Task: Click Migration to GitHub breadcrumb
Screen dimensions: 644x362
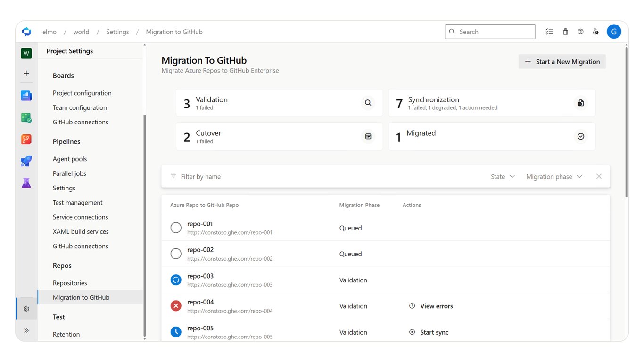Action: tap(174, 32)
